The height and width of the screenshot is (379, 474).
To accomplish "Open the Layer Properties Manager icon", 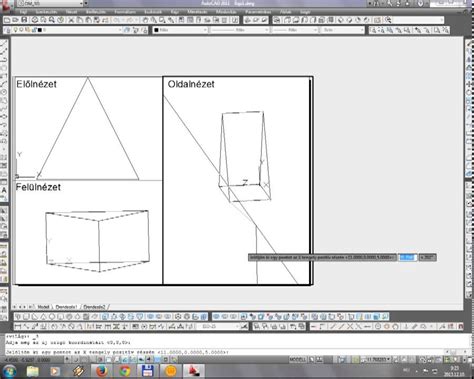I will pos(8,30).
